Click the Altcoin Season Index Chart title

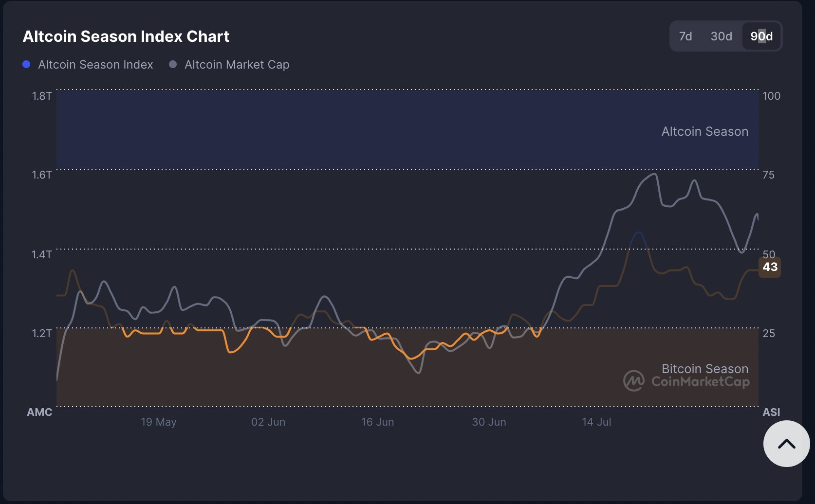pyautogui.click(x=126, y=36)
